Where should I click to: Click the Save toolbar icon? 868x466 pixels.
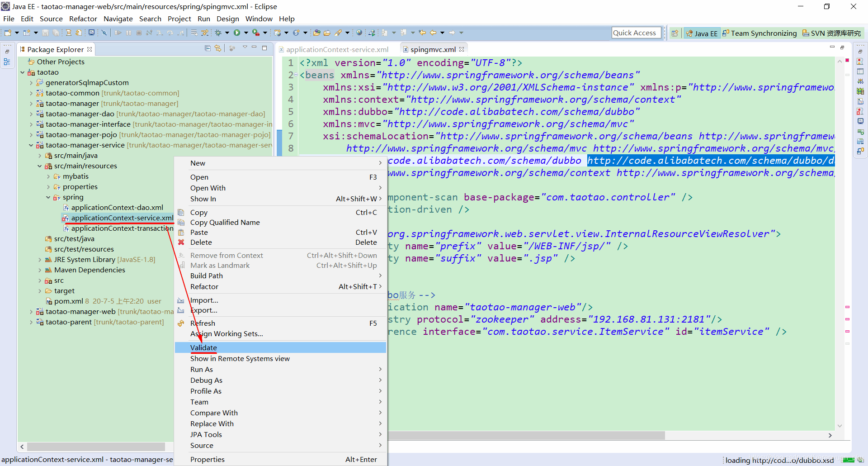(x=45, y=33)
